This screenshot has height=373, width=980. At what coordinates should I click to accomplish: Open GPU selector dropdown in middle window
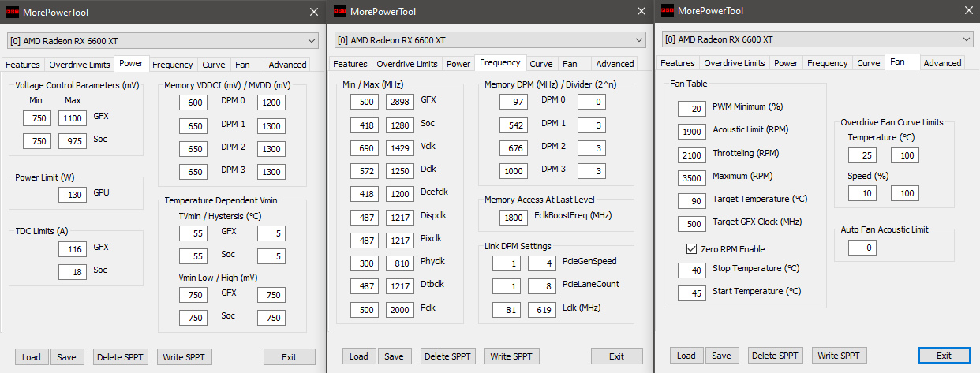(x=490, y=40)
